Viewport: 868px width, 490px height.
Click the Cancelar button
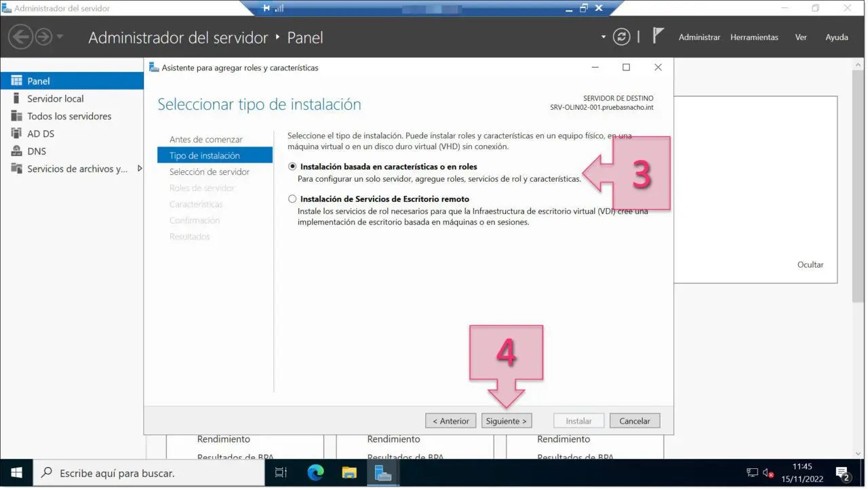coord(635,421)
